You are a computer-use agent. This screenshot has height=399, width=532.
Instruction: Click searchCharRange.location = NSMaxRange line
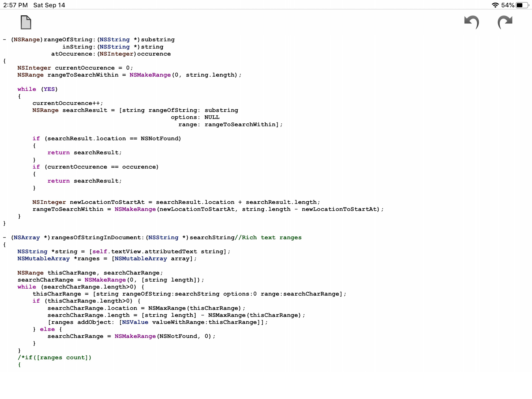coord(146,308)
